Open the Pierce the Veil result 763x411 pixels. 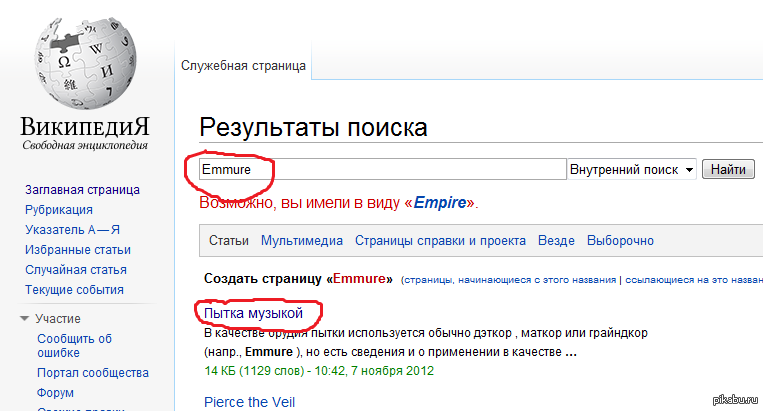click(249, 402)
